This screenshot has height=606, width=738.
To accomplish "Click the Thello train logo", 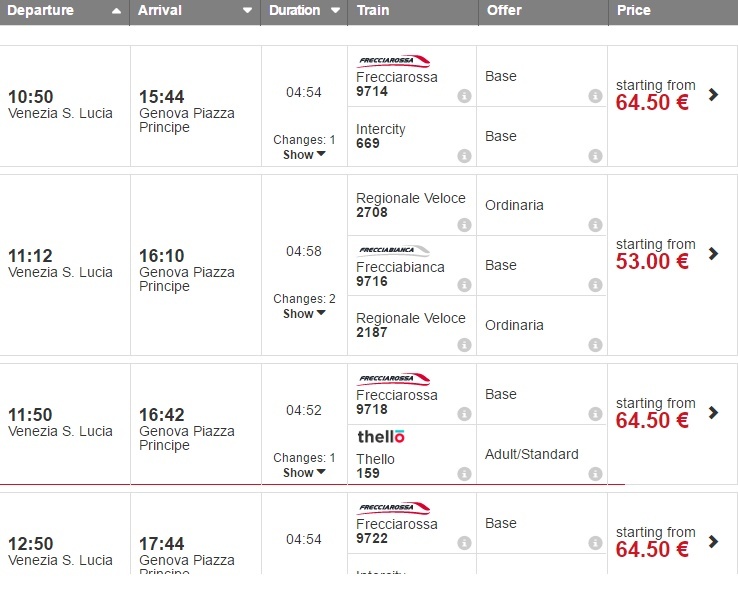I will [381, 437].
